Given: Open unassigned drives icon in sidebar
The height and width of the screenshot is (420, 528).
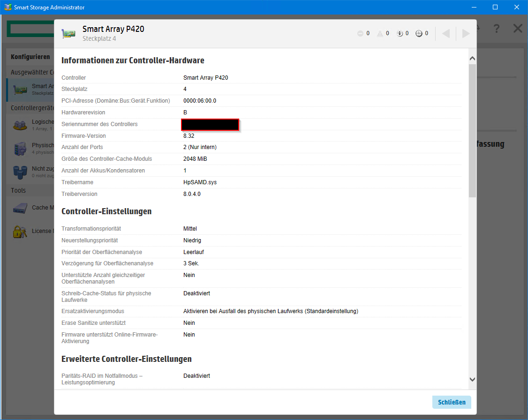Looking at the screenshot, I should pyautogui.click(x=20, y=172).
